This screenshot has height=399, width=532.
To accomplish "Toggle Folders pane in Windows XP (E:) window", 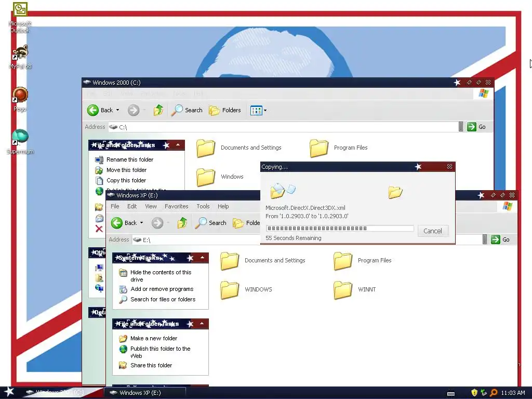I will tap(246, 223).
